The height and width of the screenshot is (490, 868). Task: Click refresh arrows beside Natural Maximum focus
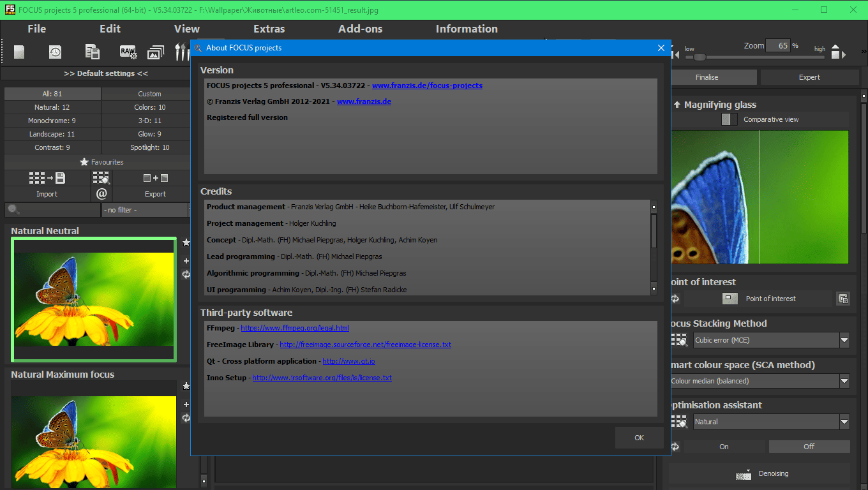pyautogui.click(x=186, y=418)
